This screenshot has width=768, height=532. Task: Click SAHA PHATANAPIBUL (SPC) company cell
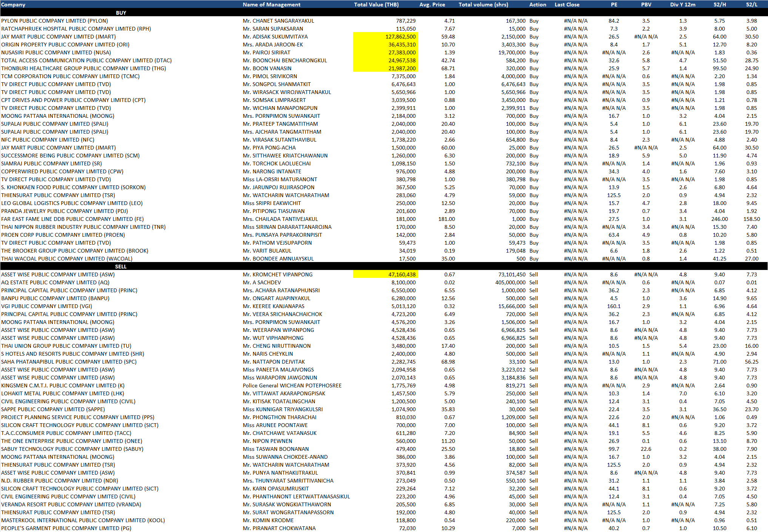point(69,362)
